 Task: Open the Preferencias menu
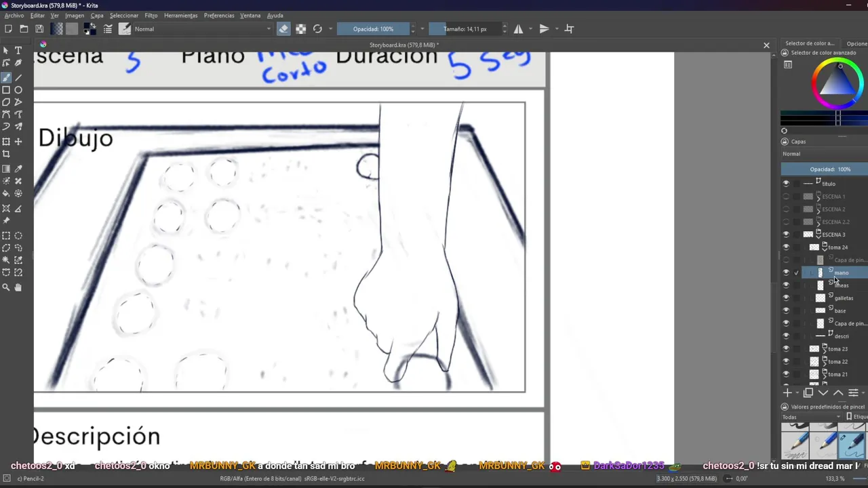pyautogui.click(x=218, y=15)
